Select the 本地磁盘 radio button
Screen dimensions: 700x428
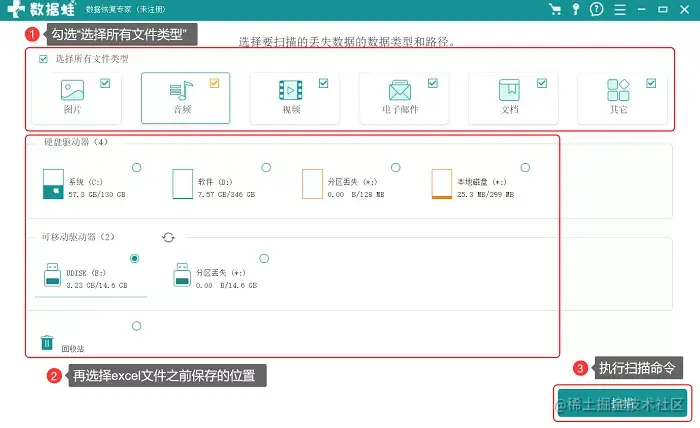coord(525,167)
